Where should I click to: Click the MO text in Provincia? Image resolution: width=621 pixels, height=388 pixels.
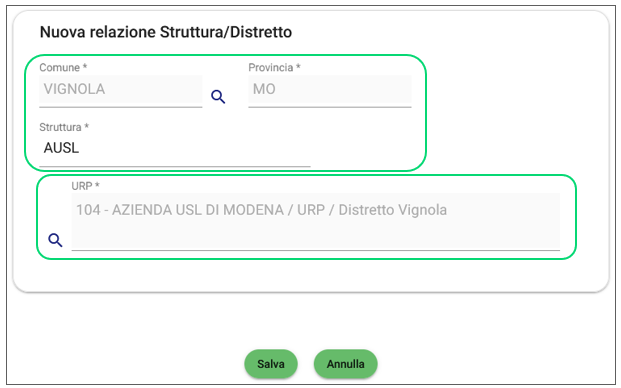[264, 89]
